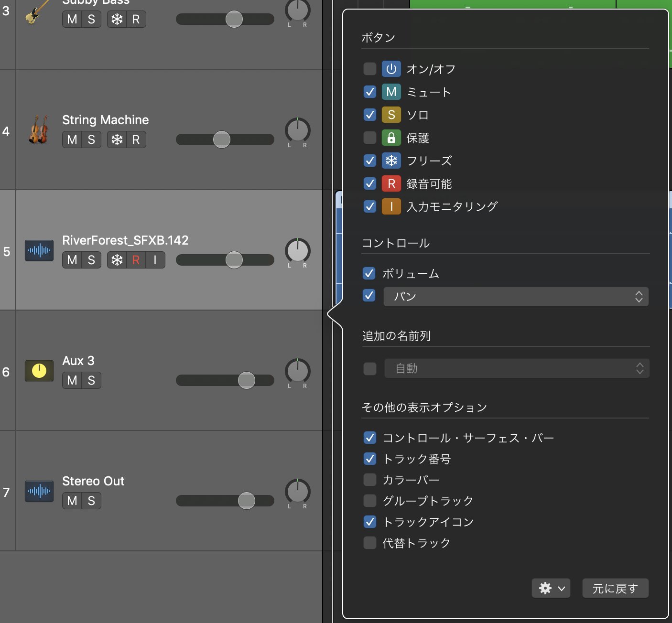The image size is (672, 623).
Task: Open the gear settings dropdown menu
Action: pos(551,588)
